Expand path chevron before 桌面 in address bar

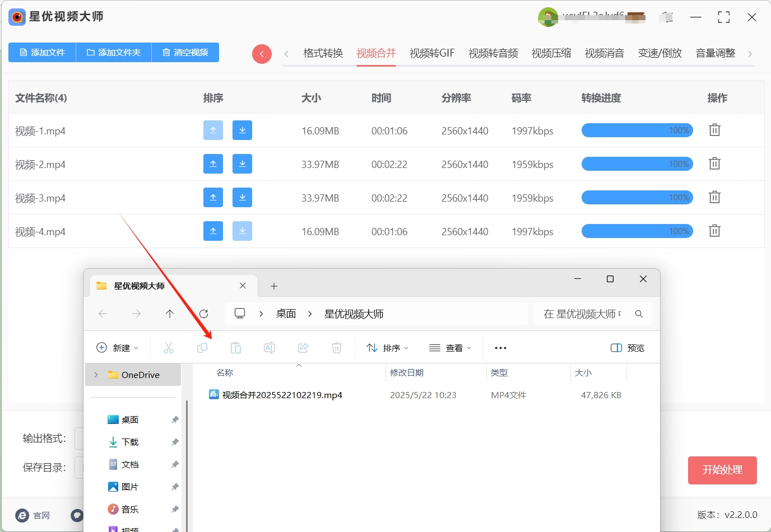click(261, 314)
